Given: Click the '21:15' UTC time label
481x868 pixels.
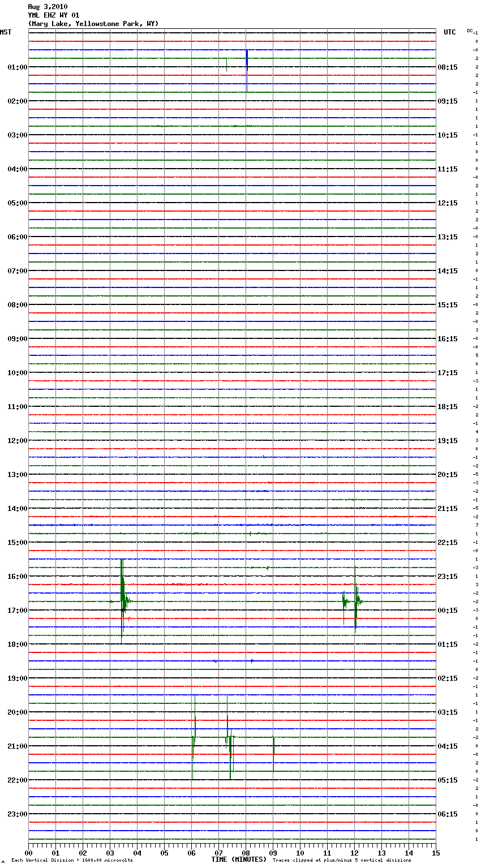Looking at the screenshot, I should pos(448,509).
